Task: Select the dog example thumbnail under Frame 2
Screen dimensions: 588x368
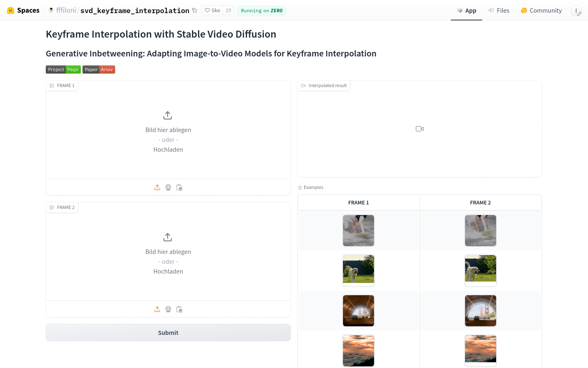Action: [481, 270]
